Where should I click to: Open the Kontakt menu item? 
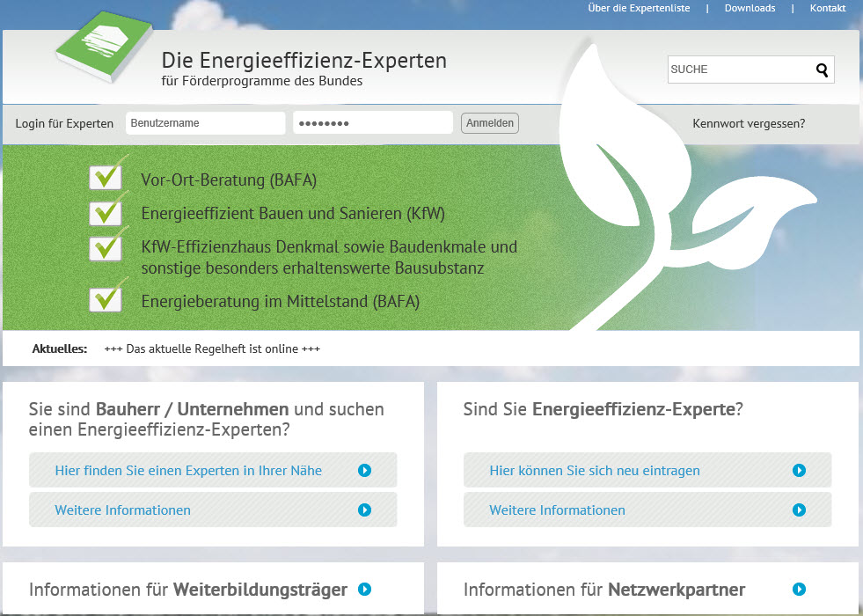coord(827,8)
